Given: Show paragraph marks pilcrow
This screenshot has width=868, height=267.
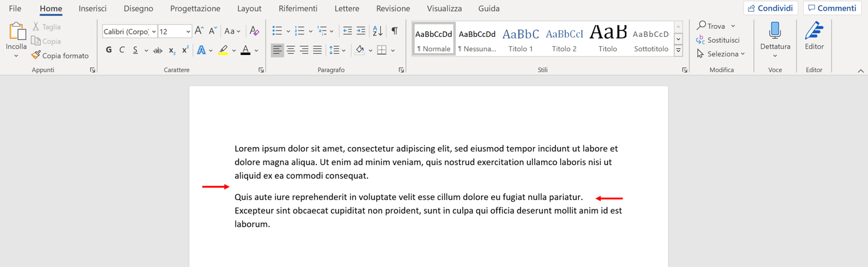Looking at the screenshot, I should [x=395, y=31].
